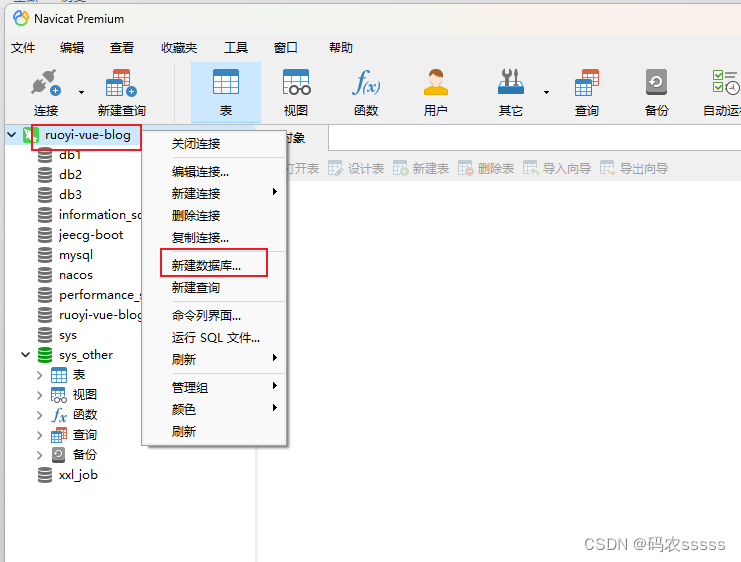Viewport: 741px width, 562px height.
Task: Open the User (用户) toolbar icon
Action: tap(435, 82)
